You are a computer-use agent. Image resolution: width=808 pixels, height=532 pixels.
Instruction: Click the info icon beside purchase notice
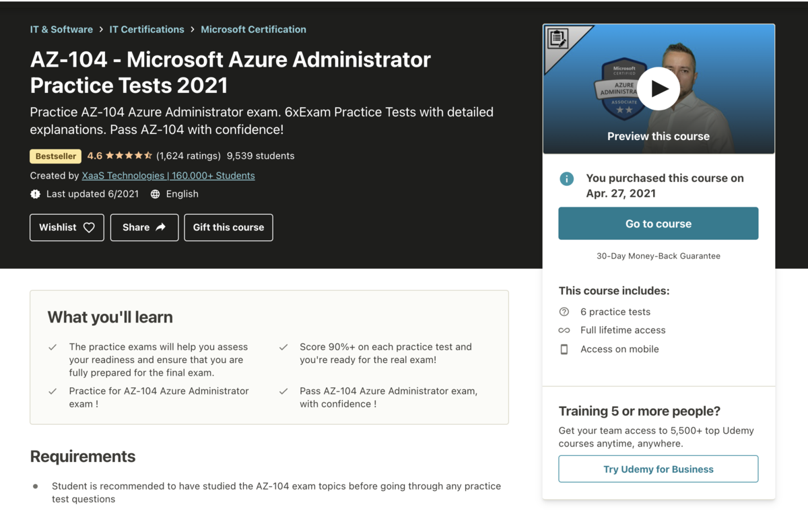click(x=567, y=178)
